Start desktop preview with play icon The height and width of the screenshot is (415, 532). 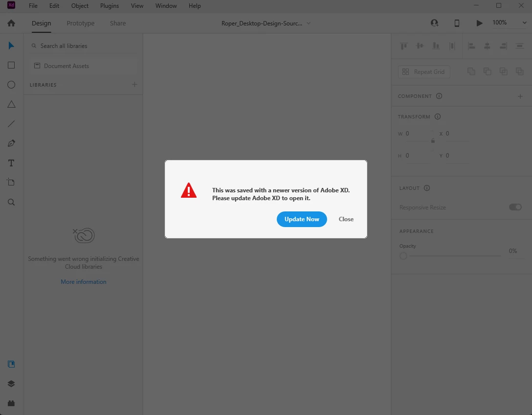click(x=479, y=23)
